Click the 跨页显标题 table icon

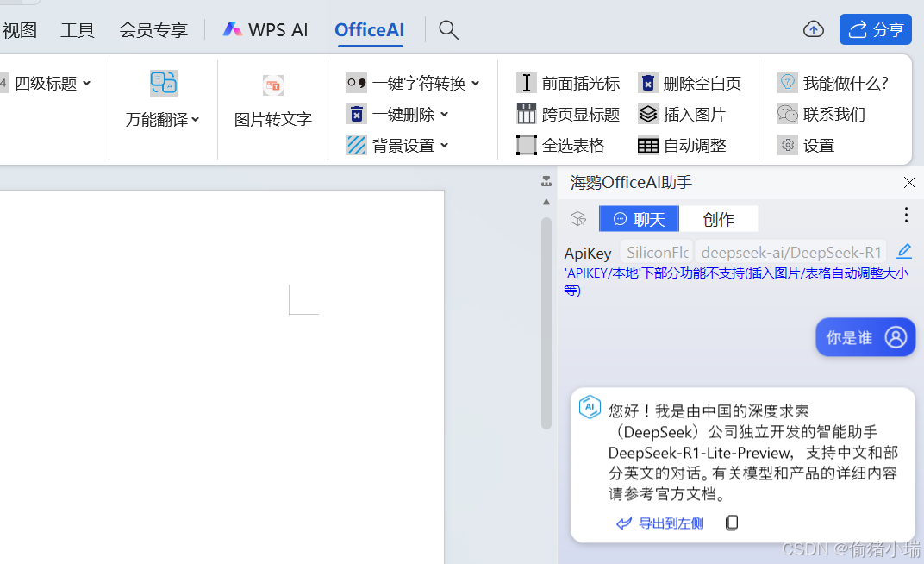click(527, 114)
